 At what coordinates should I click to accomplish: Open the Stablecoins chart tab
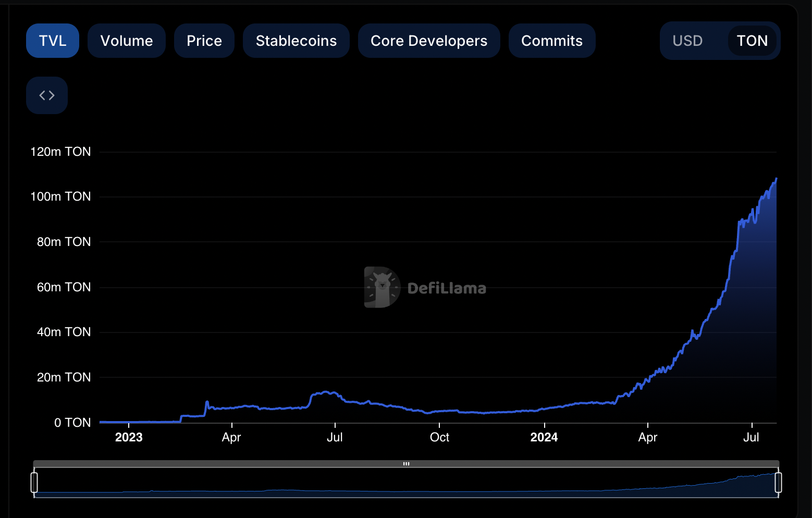296,41
